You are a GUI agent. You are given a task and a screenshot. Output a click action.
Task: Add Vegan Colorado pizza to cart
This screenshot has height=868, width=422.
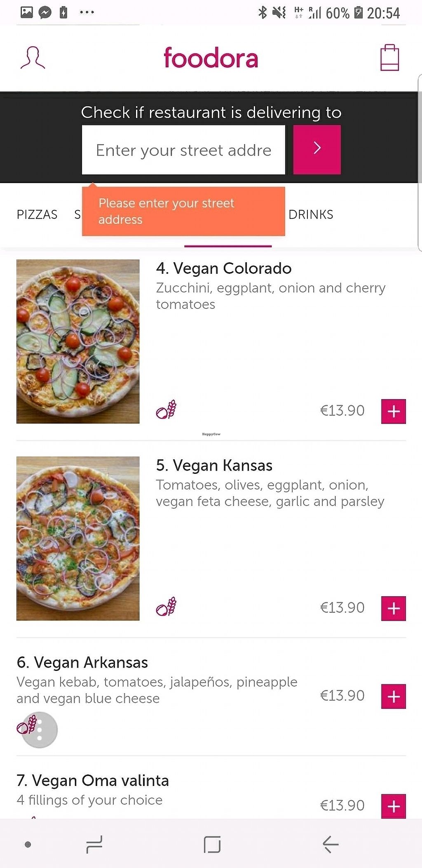click(393, 411)
